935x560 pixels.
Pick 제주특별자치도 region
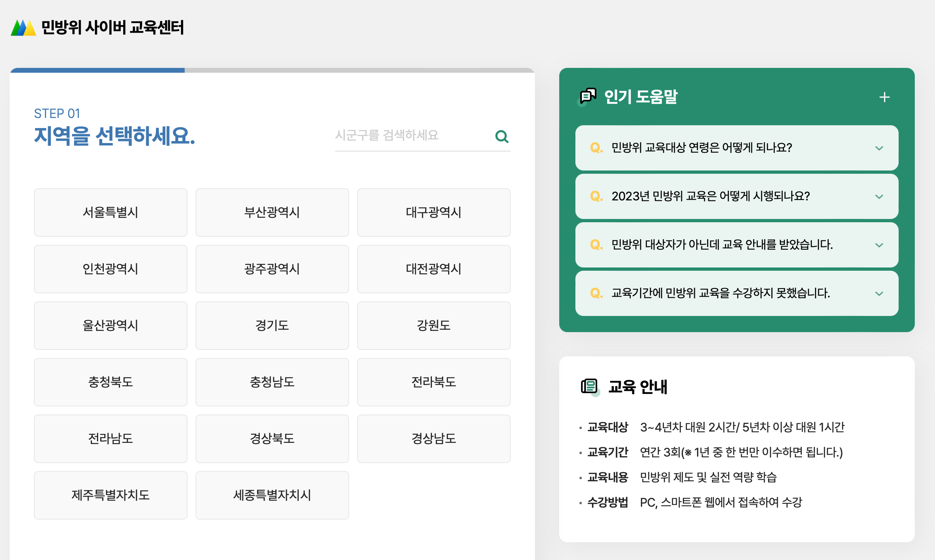(110, 495)
